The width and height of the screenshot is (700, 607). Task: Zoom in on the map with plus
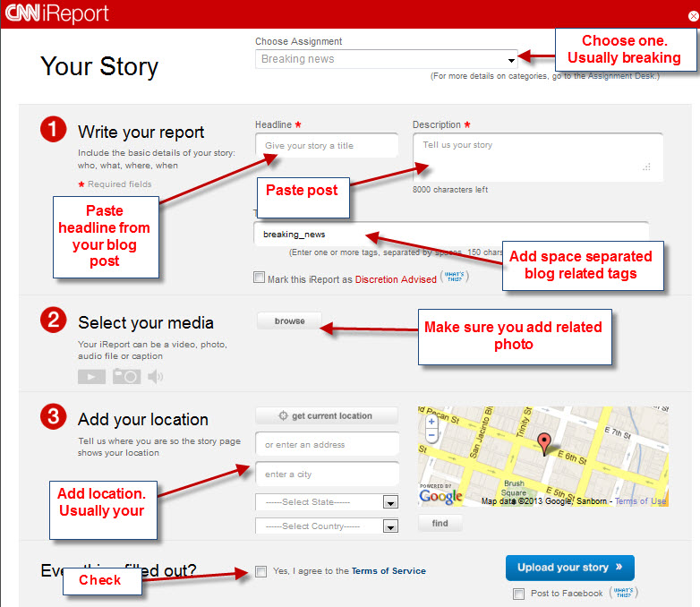coord(431,421)
